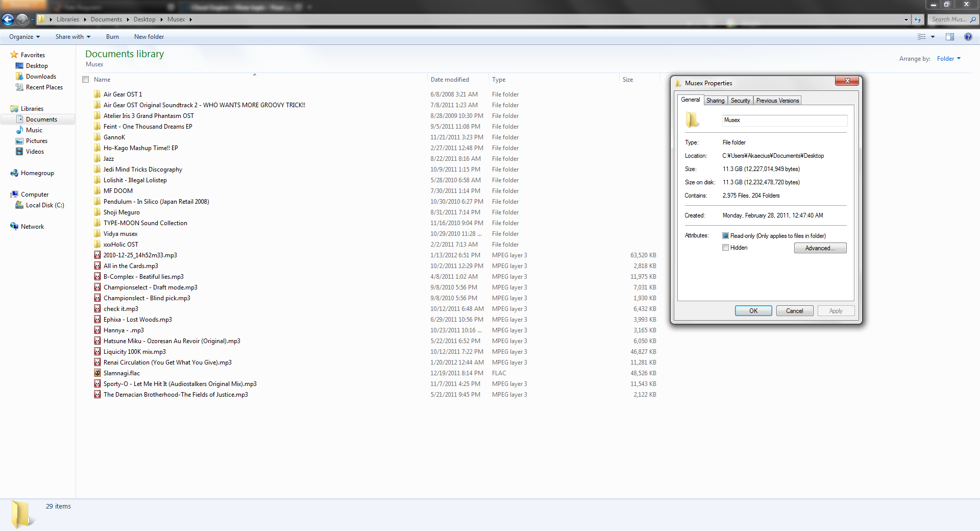The height and width of the screenshot is (531, 980).
Task: Expand the arrow after Libraries in breadcrumb
Action: coord(85,19)
